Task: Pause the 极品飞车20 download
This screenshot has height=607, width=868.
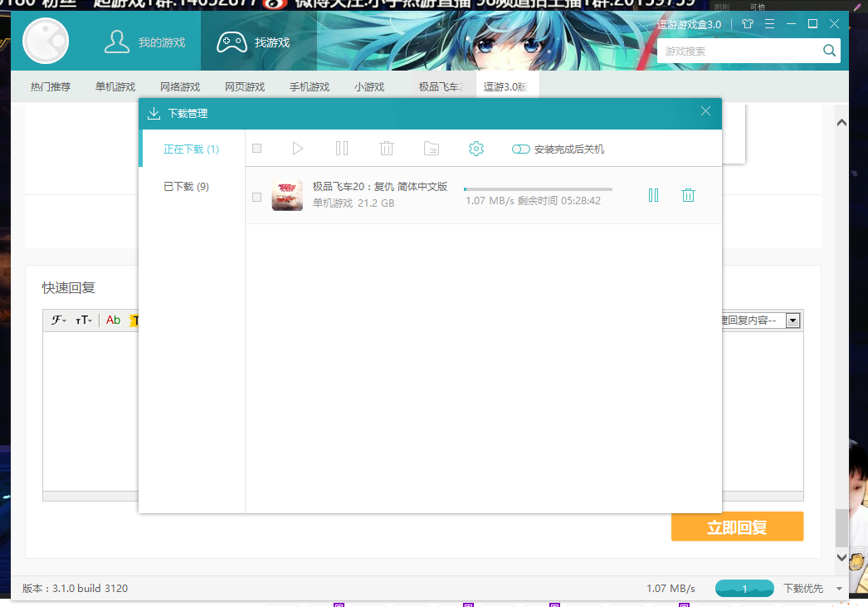Action: point(653,195)
